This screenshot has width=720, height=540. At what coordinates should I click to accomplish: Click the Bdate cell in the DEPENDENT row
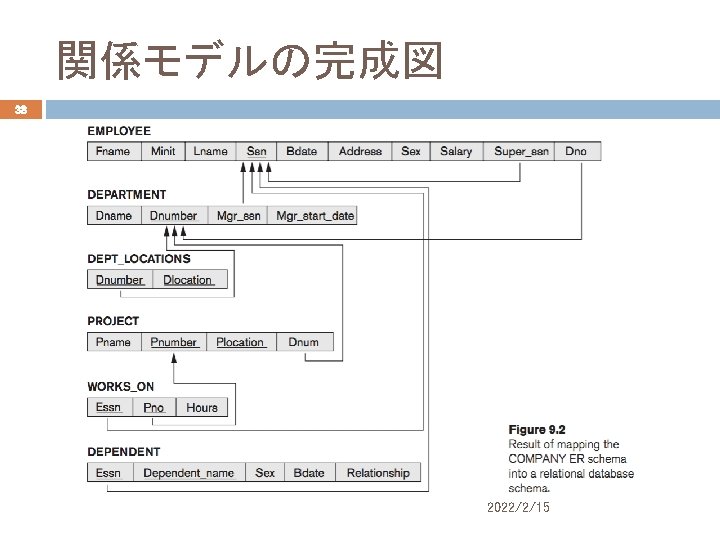(310, 472)
